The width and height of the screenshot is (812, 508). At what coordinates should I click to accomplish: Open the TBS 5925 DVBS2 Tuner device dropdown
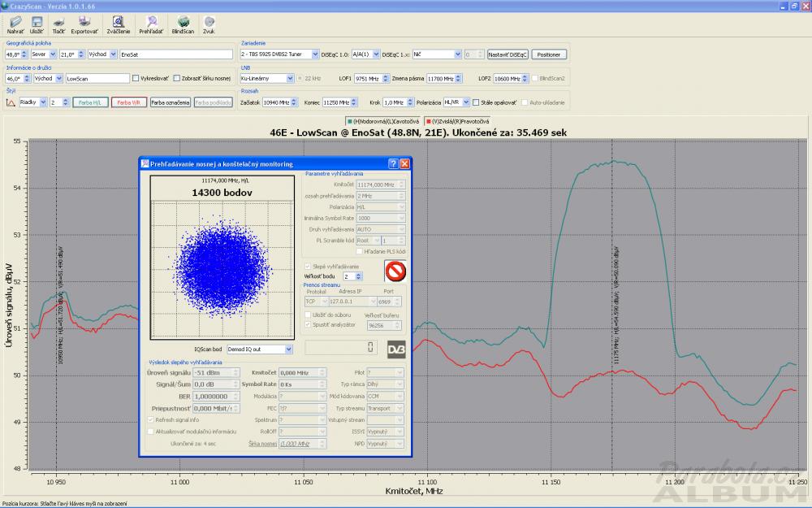[x=315, y=54]
